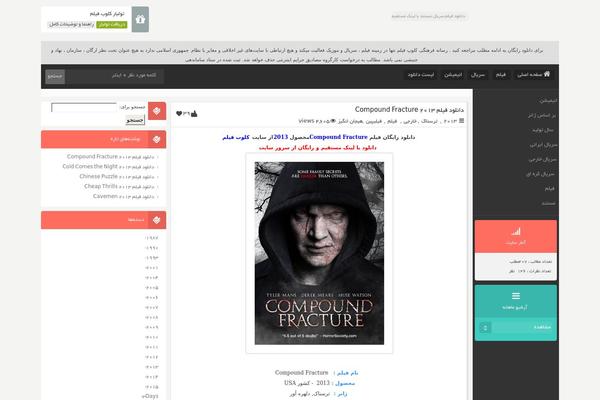Click the icon in the categories header

click(157, 220)
